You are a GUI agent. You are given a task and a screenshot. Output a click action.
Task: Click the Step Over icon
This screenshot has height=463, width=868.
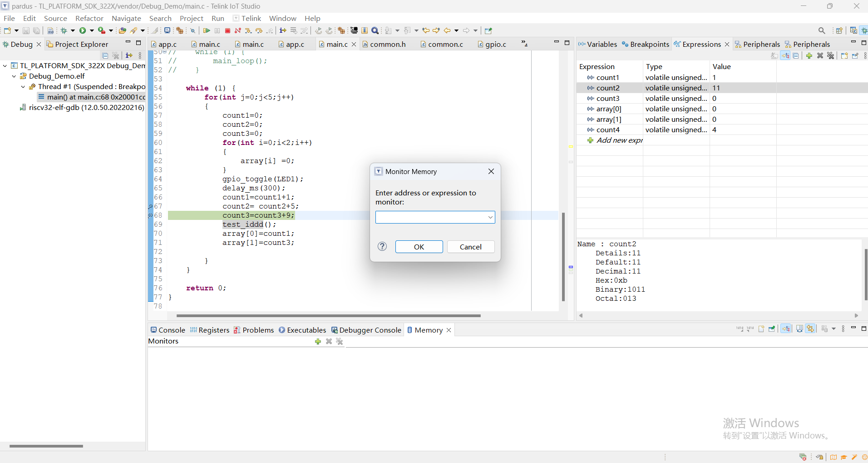click(x=259, y=30)
